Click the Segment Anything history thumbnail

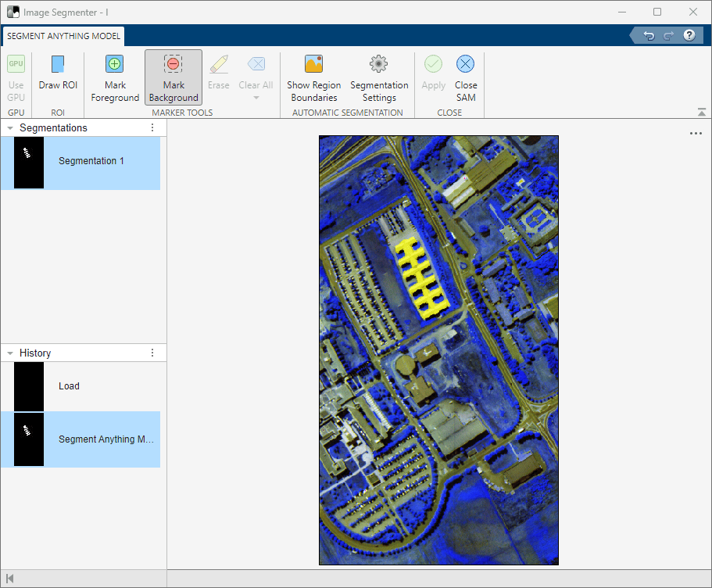pyautogui.click(x=29, y=439)
